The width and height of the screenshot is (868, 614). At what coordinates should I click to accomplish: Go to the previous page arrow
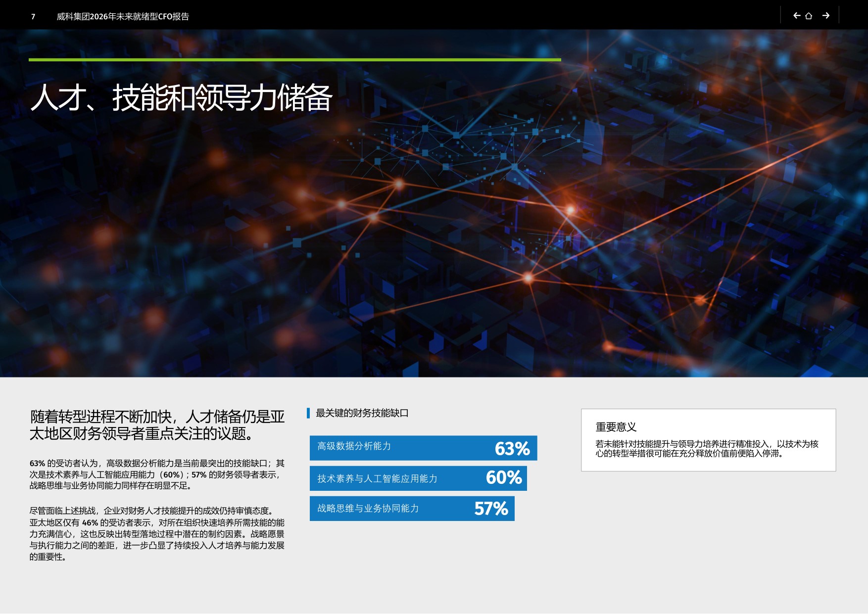797,16
